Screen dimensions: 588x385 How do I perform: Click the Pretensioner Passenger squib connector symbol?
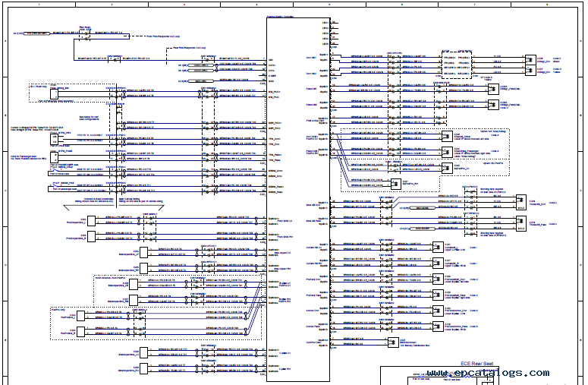tap(438, 295)
